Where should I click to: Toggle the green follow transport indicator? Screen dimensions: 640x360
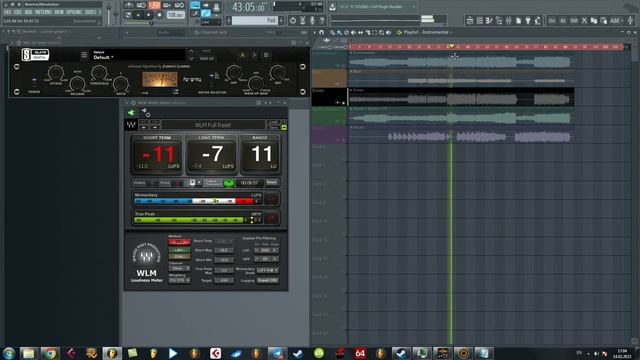pos(229,183)
